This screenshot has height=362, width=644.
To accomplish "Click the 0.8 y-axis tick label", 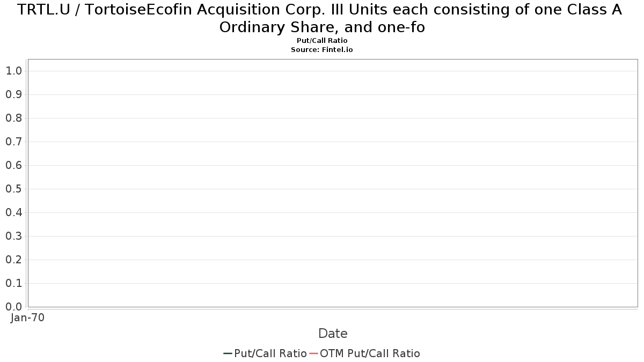I will pyautogui.click(x=13, y=118).
